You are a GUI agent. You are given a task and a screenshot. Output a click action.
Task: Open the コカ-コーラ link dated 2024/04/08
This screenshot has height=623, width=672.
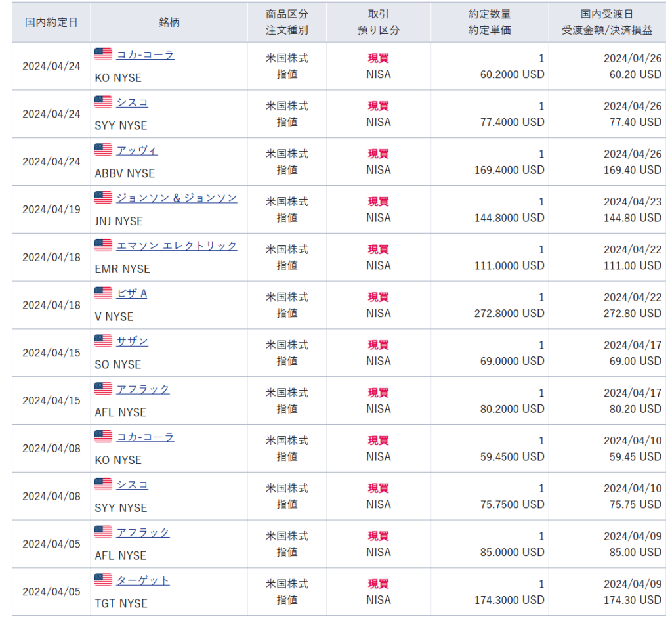[x=145, y=437]
